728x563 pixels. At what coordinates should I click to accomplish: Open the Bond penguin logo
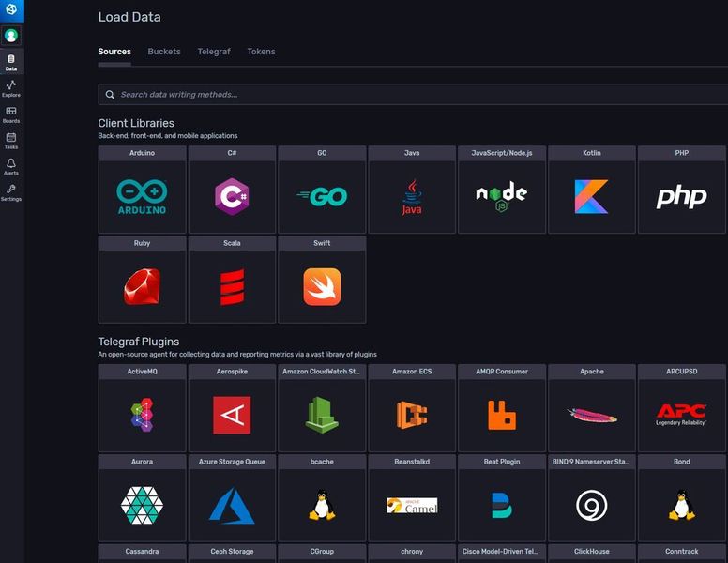(x=682, y=505)
